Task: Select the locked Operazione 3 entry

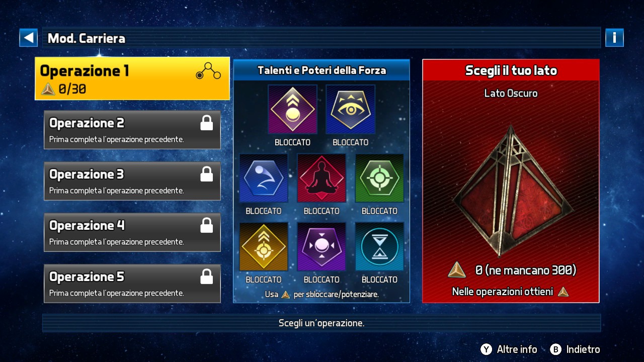Action: click(132, 181)
